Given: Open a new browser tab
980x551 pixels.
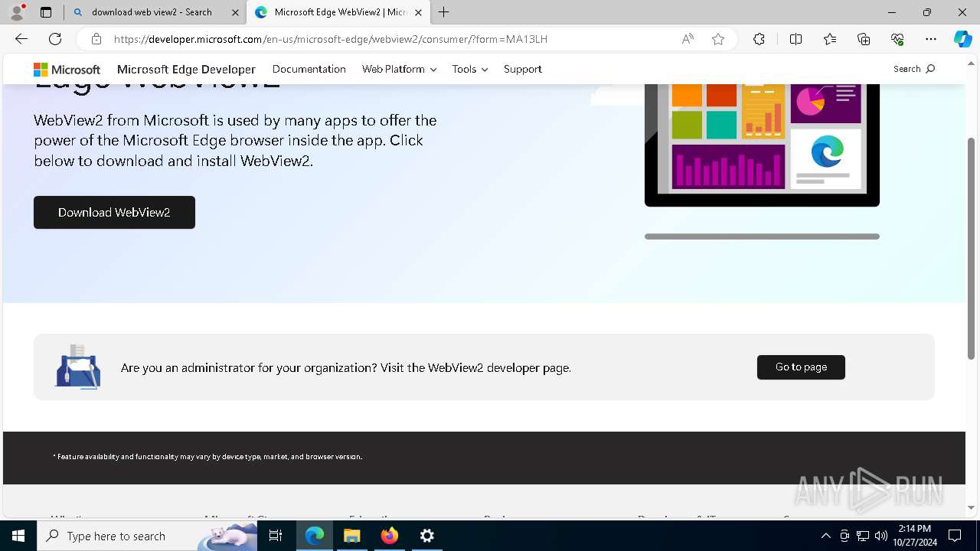Looking at the screenshot, I should coord(444,12).
